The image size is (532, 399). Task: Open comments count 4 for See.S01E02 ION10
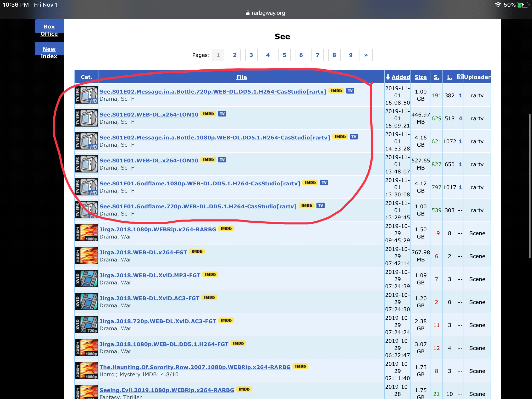pos(460,118)
